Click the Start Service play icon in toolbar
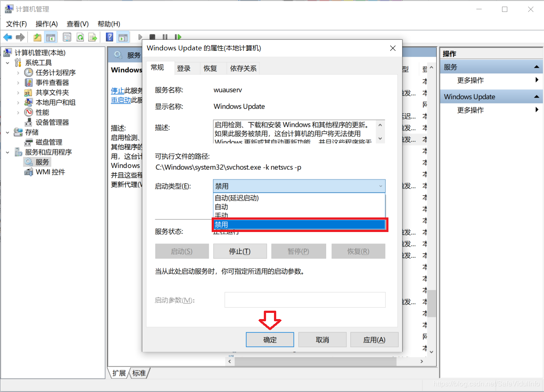544x392 pixels. click(140, 37)
